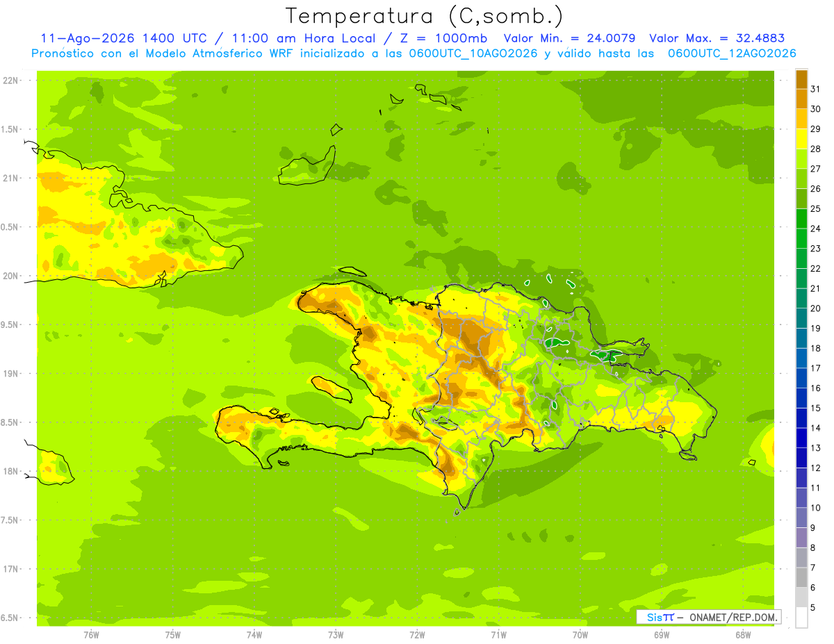Click the "7.5N" latitude axis label
834x644 pixels.
pos(10,520)
